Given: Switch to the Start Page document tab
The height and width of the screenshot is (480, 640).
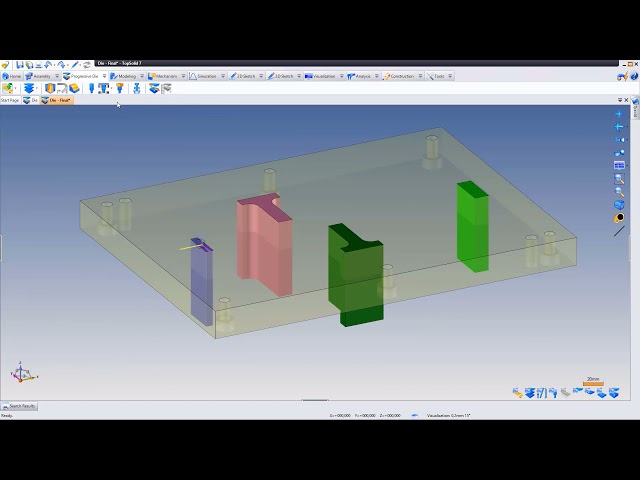Looking at the screenshot, I should point(10,100).
